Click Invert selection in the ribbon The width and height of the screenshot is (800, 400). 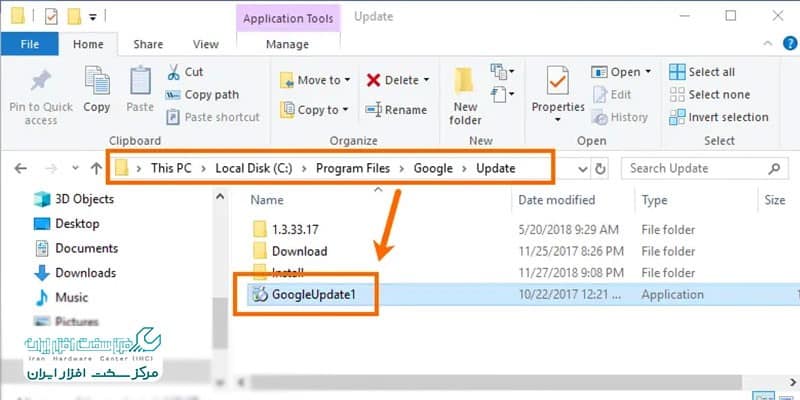(719, 117)
